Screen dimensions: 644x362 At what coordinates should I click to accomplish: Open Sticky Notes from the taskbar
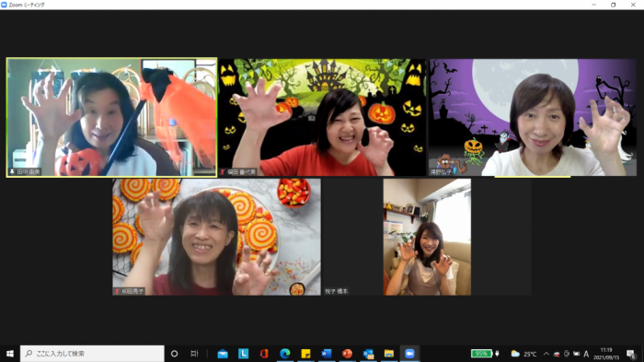pyautogui.click(x=305, y=354)
